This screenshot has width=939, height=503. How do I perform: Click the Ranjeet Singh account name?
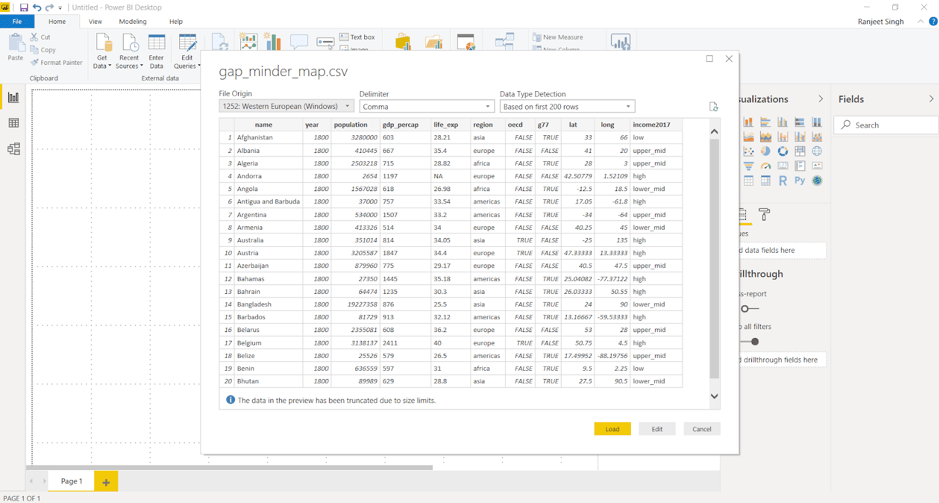pyautogui.click(x=880, y=22)
